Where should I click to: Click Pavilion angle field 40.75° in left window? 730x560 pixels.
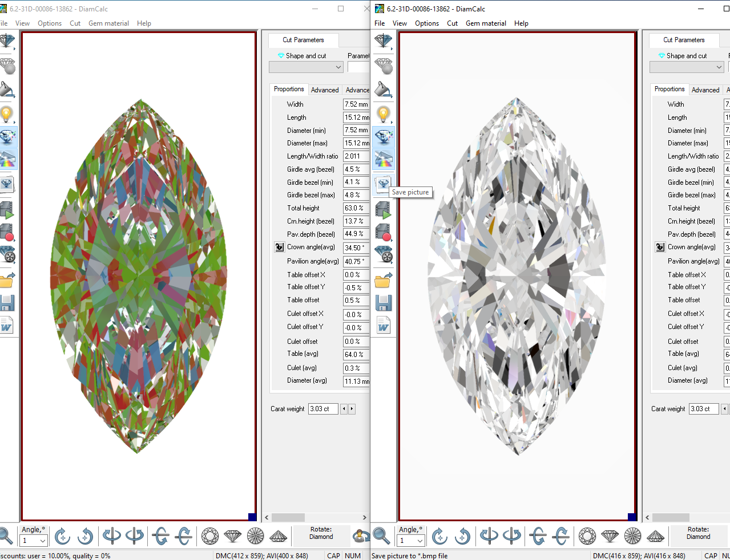tap(356, 262)
